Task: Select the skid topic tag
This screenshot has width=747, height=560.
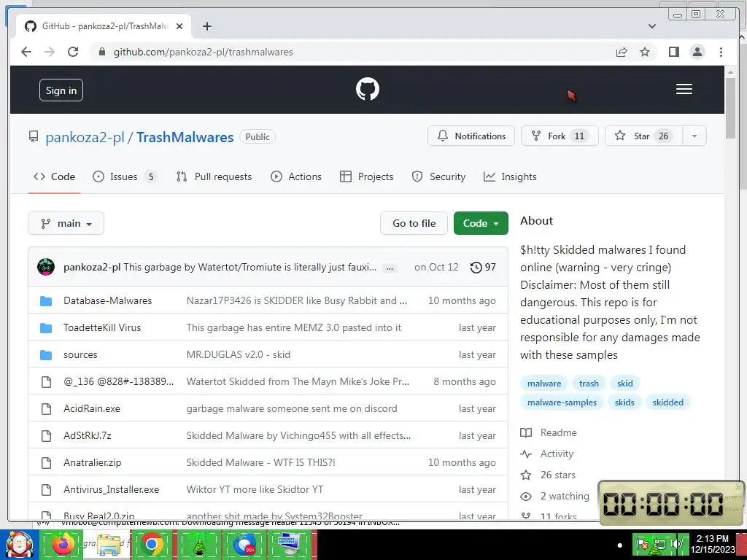Action: (x=624, y=384)
